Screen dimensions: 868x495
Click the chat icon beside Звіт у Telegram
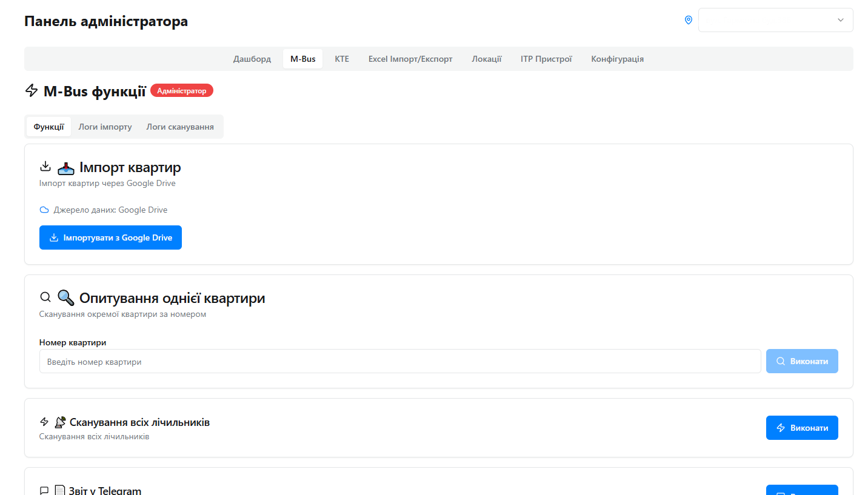[x=44, y=491]
